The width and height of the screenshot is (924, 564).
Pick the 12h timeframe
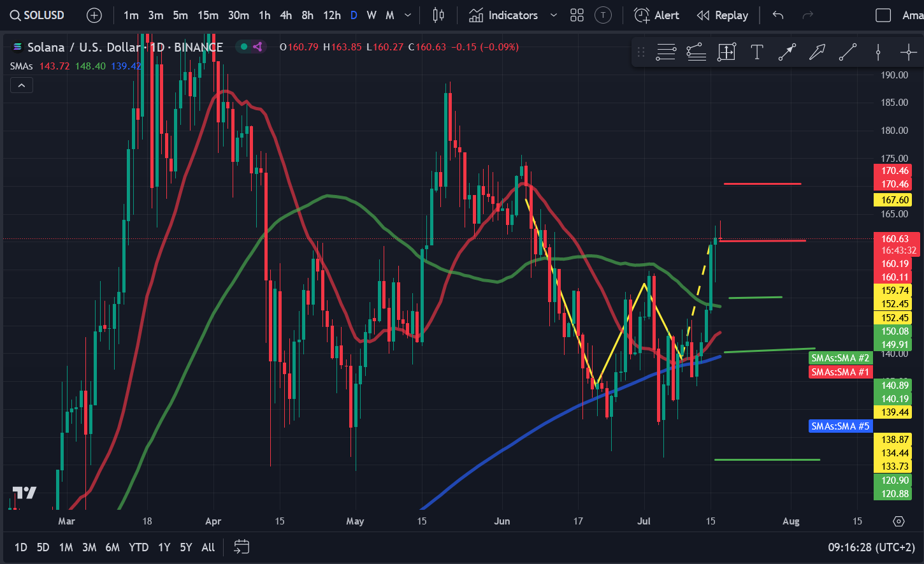tap(332, 15)
